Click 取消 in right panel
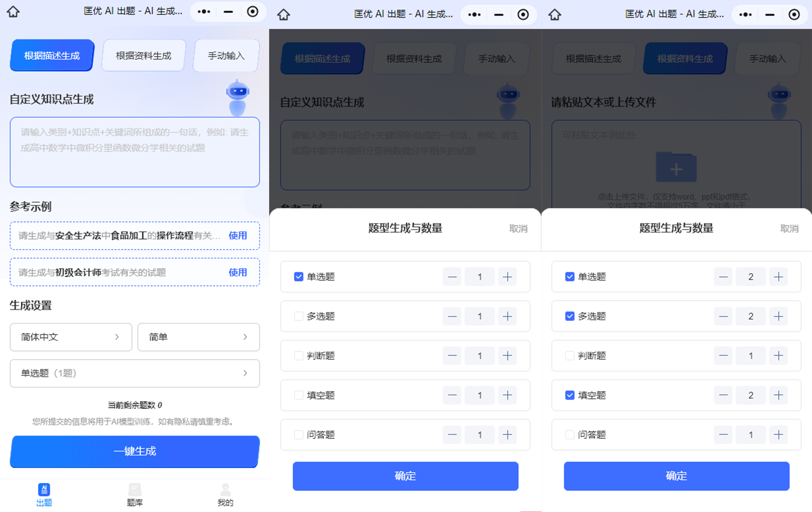 tap(789, 228)
